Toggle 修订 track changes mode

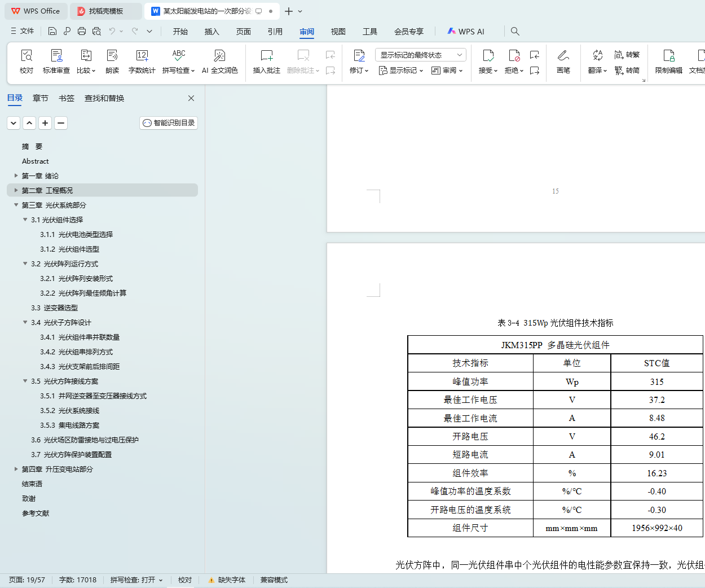359,62
